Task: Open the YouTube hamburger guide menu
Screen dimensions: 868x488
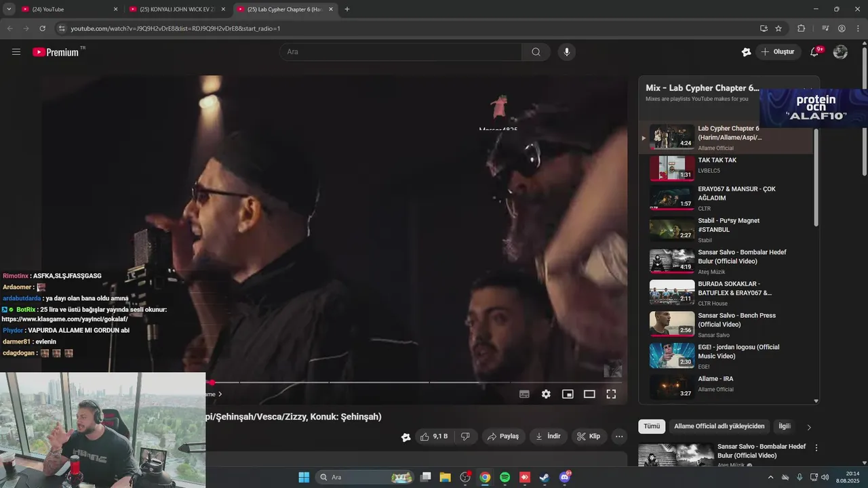Action: [x=16, y=52]
